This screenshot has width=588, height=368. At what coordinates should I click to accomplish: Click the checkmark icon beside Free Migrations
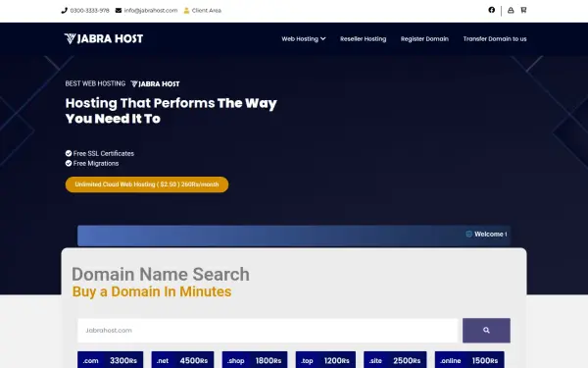(69, 163)
